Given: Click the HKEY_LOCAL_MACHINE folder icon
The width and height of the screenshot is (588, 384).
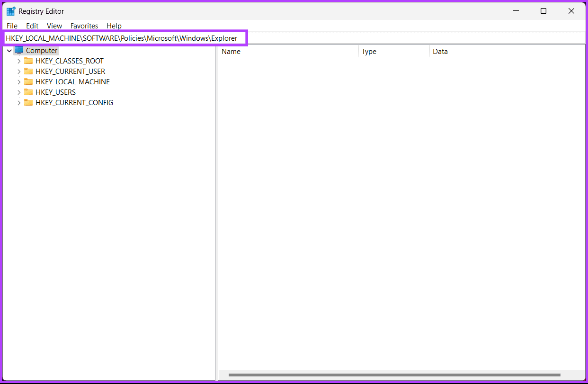Looking at the screenshot, I should pos(28,81).
